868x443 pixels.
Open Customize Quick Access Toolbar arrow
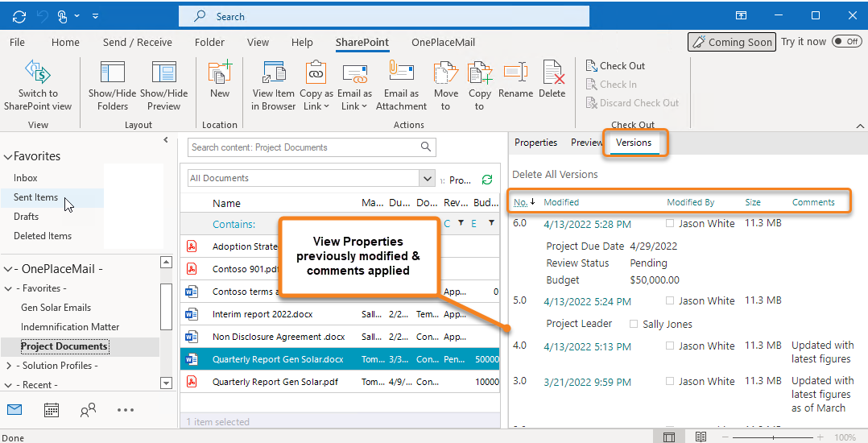(x=95, y=17)
